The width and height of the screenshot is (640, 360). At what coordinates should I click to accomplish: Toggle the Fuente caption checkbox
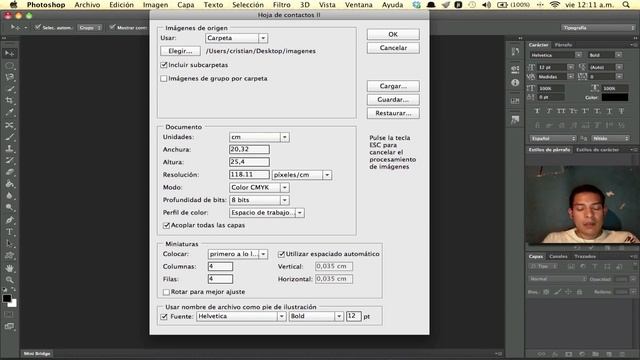tap(164, 316)
